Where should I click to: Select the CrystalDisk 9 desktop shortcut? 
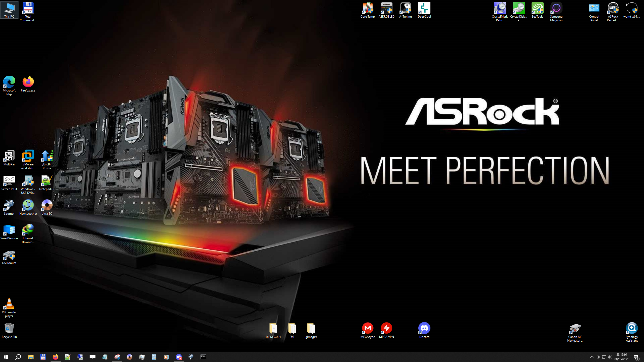[x=518, y=12]
